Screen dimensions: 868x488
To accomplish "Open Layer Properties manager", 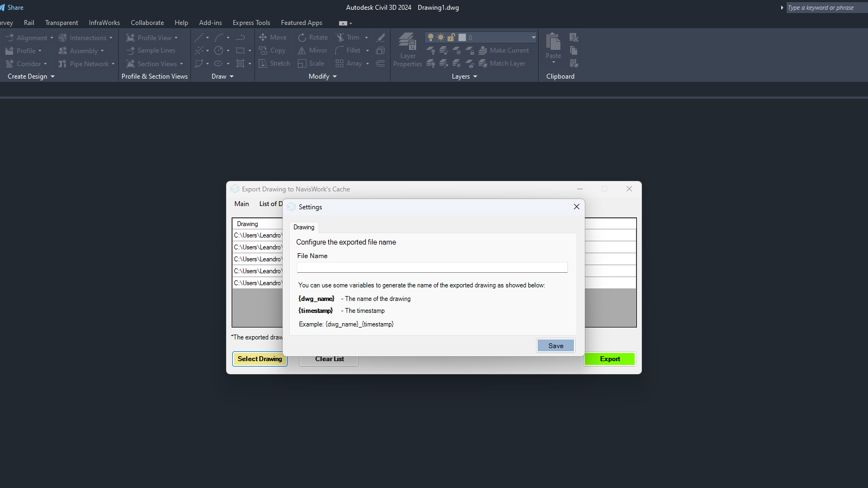I will coord(407,50).
